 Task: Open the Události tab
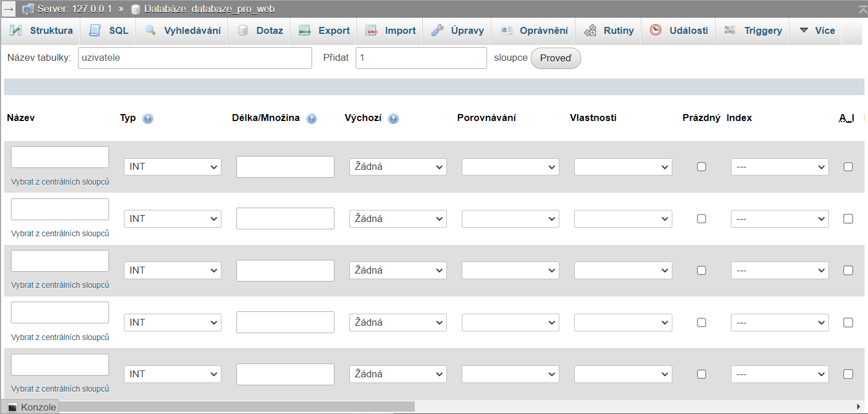pyautogui.click(x=679, y=30)
